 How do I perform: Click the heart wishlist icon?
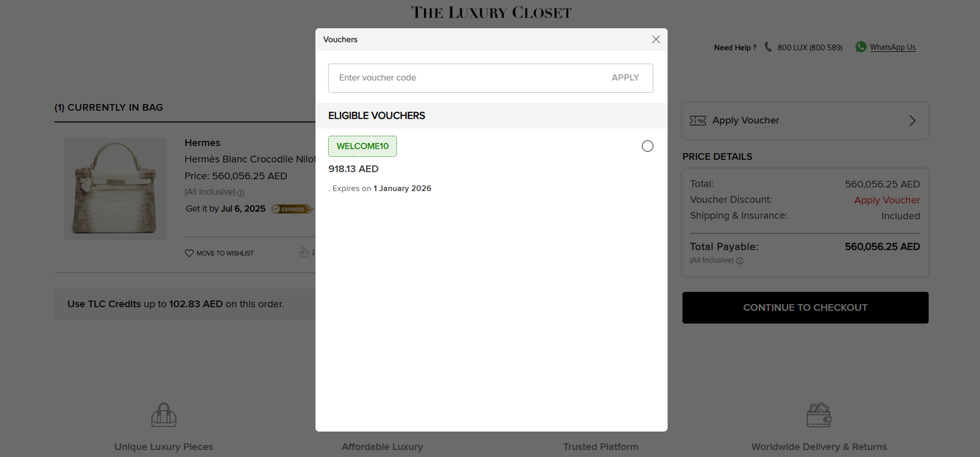(189, 253)
